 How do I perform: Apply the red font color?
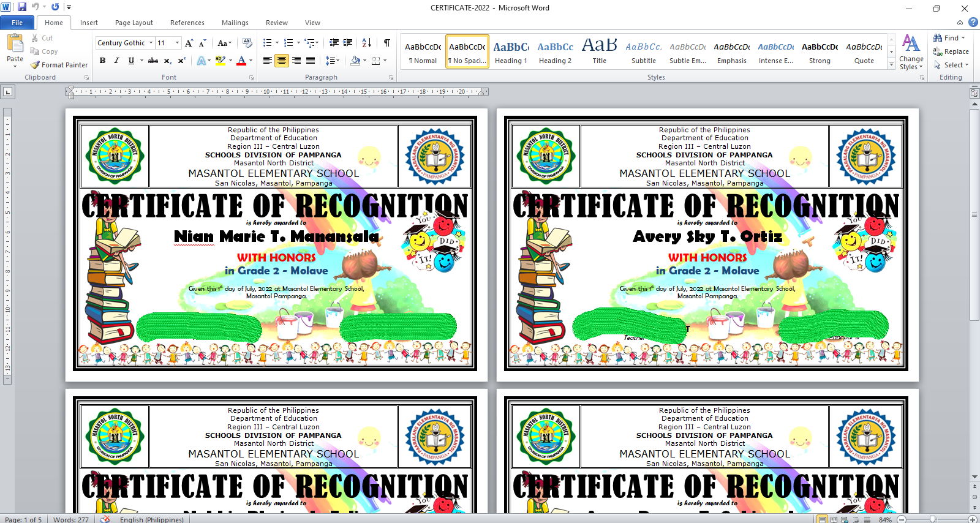241,61
